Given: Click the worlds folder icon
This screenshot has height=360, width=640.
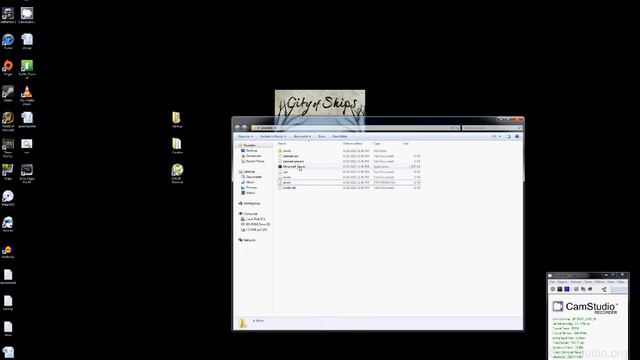Looking at the screenshot, I should (280, 151).
